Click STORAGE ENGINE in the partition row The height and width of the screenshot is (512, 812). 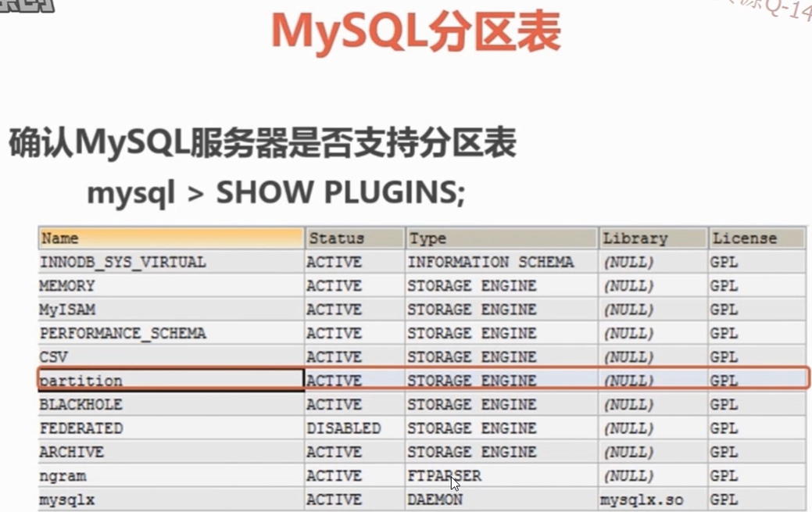click(x=501, y=381)
